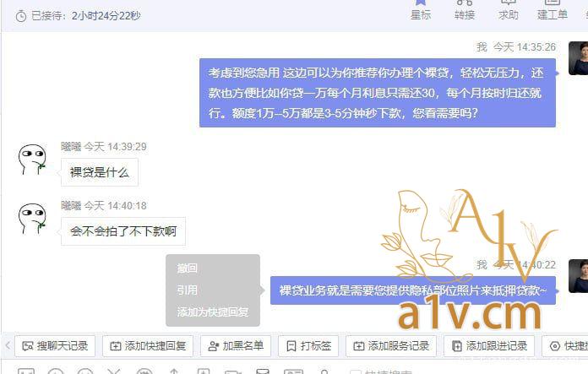
Task: Choose 引用 from the context menu
Action: (x=187, y=290)
